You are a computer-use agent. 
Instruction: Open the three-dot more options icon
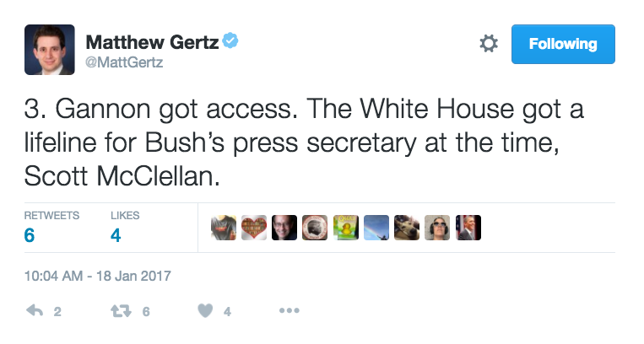(x=289, y=311)
